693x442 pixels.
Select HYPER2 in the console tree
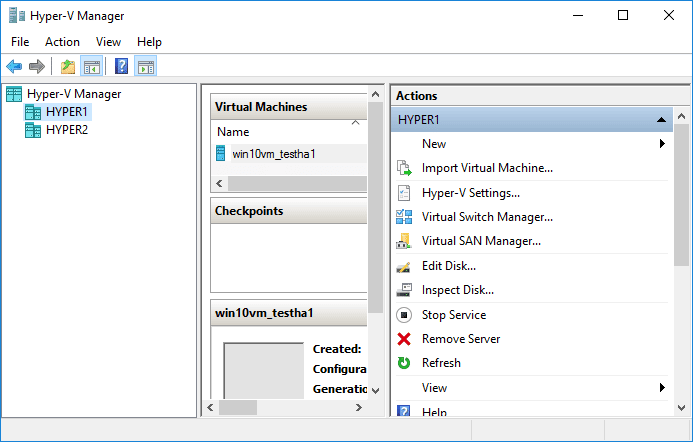point(67,130)
